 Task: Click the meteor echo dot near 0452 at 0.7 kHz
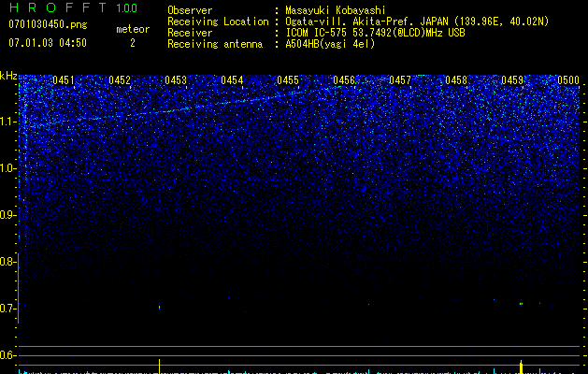point(159,308)
